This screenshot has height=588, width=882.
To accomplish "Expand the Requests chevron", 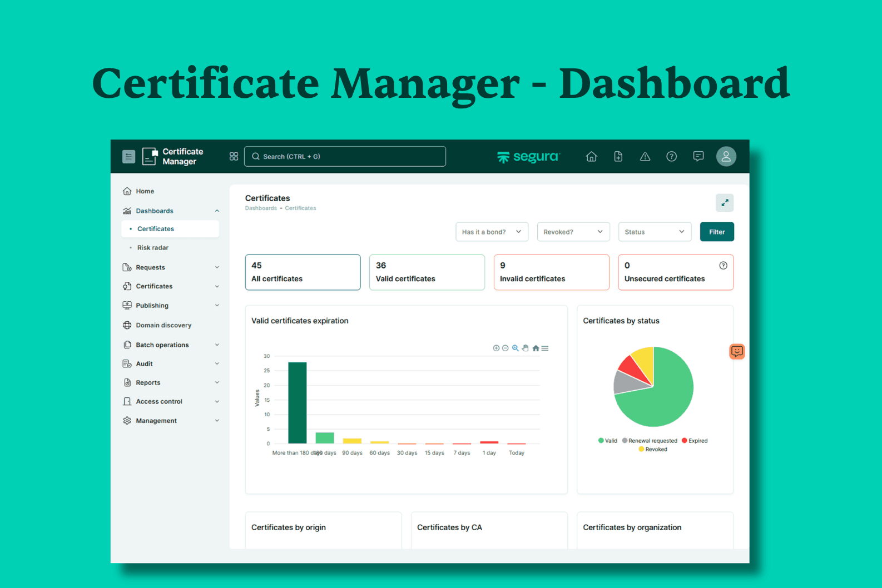I will coord(217,267).
